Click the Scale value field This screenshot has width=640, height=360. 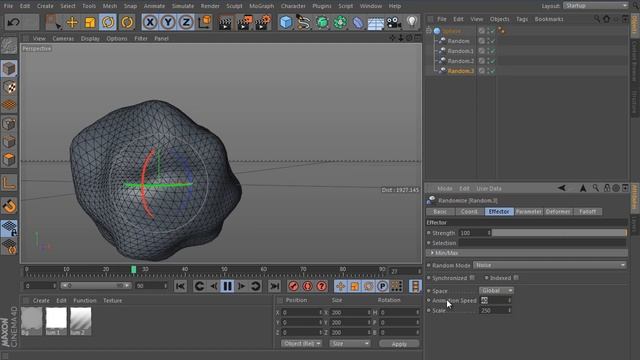(x=496, y=311)
